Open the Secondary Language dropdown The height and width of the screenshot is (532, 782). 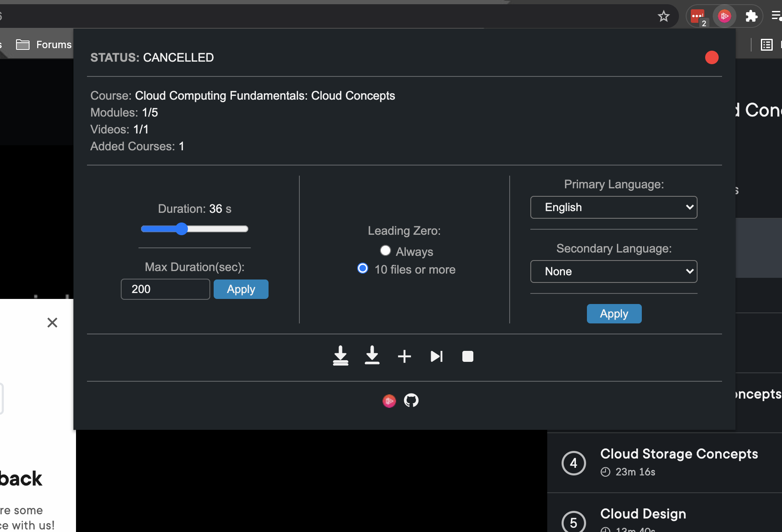click(614, 271)
